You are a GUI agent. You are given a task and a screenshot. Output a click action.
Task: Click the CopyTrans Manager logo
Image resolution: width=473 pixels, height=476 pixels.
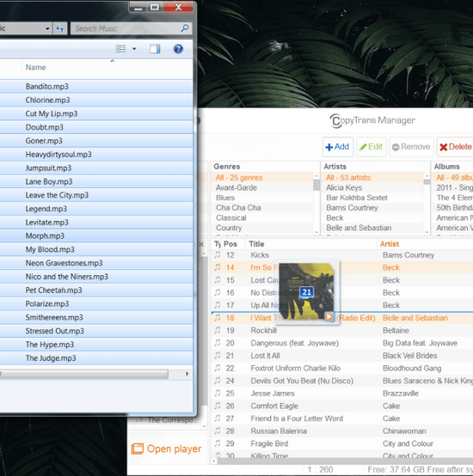372,120
